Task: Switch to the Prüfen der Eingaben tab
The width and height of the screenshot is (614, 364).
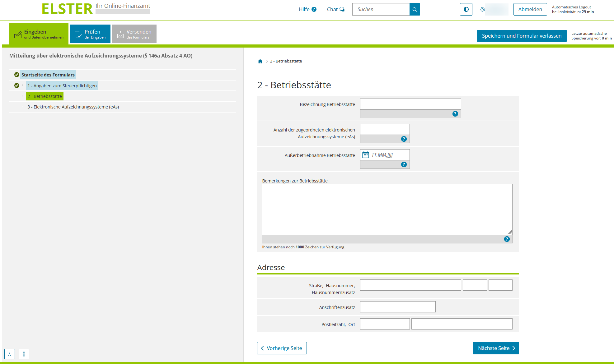Action: [x=90, y=34]
